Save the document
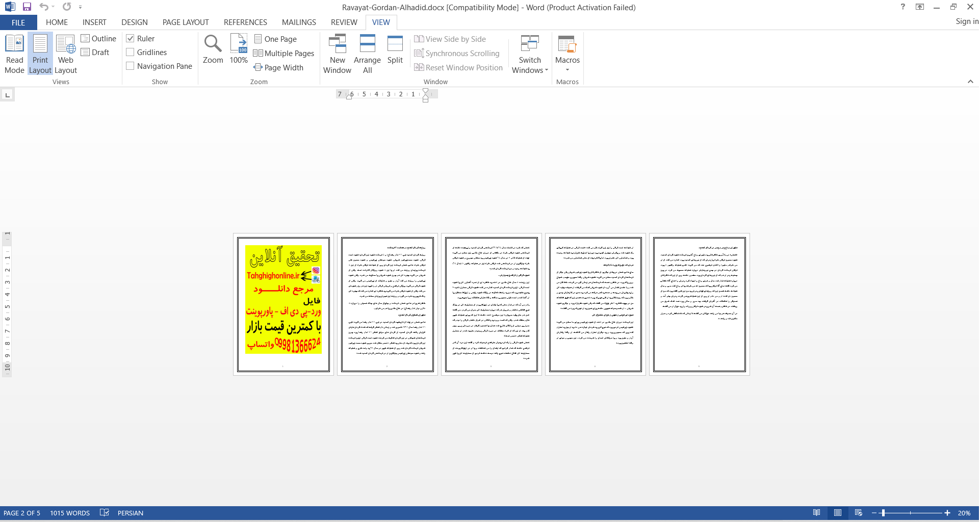 (27, 7)
